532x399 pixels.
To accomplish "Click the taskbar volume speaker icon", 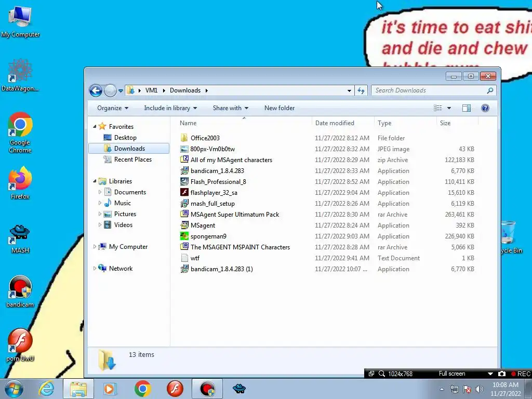I will coord(480,389).
